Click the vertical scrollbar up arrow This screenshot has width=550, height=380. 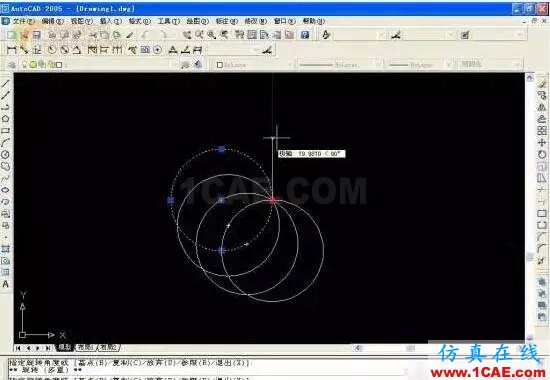530,77
